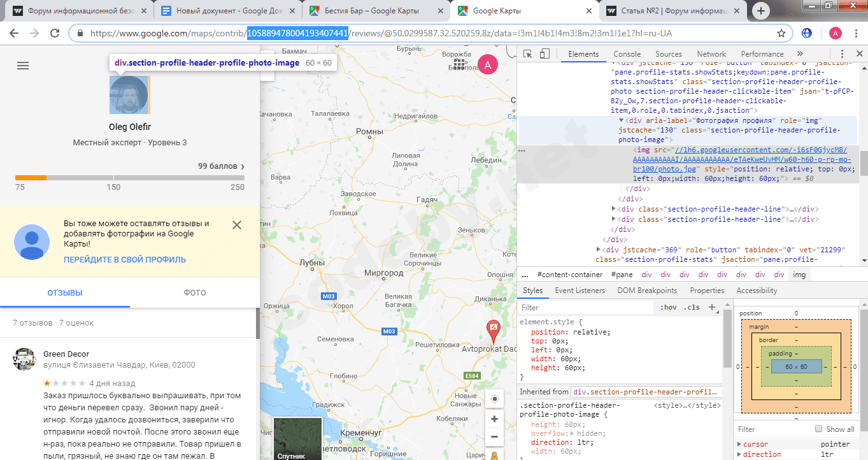Toggle the :hov element state panel
The width and height of the screenshot is (868, 460).
click(669, 307)
